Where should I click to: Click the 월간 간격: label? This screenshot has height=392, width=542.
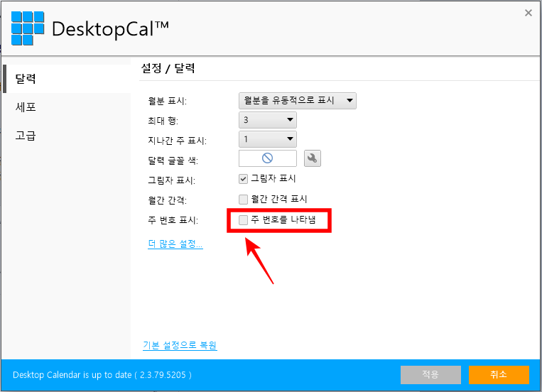168,200
